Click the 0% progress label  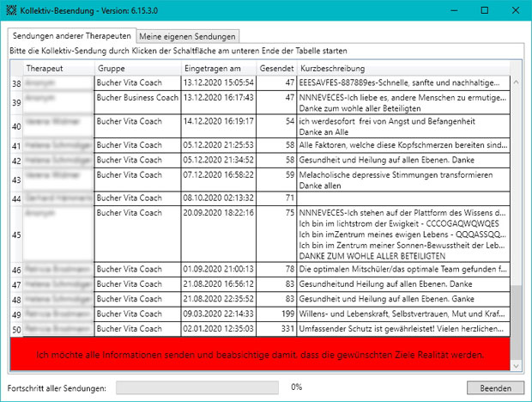(297, 387)
